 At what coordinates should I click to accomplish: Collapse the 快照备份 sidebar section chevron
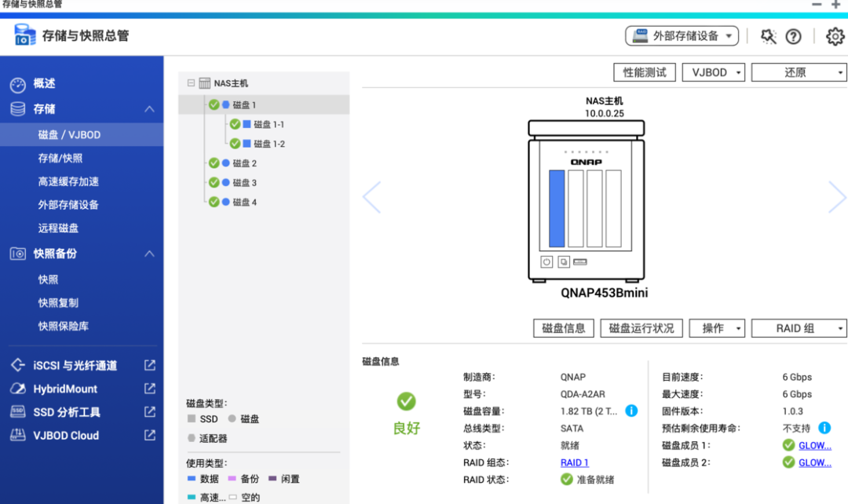149,254
